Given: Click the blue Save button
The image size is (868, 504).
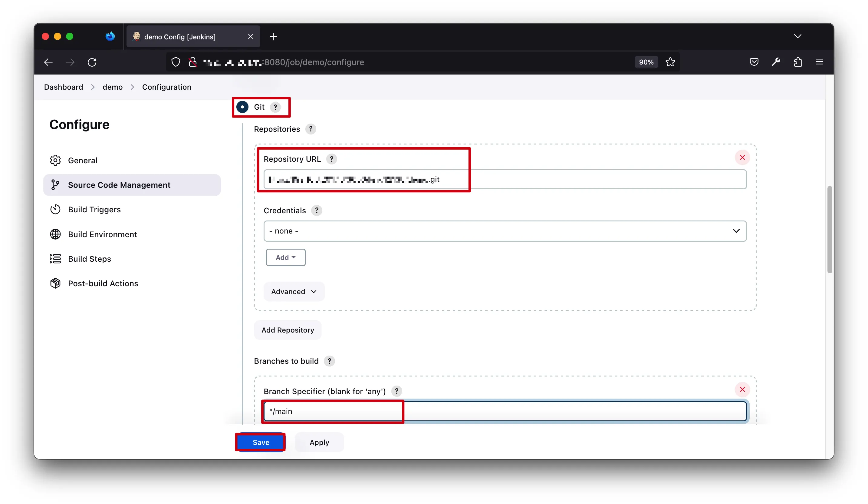Looking at the screenshot, I should click(x=261, y=442).
